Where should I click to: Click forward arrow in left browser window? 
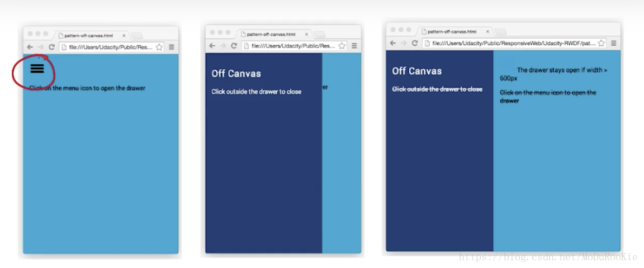click(x=41, y=47)
